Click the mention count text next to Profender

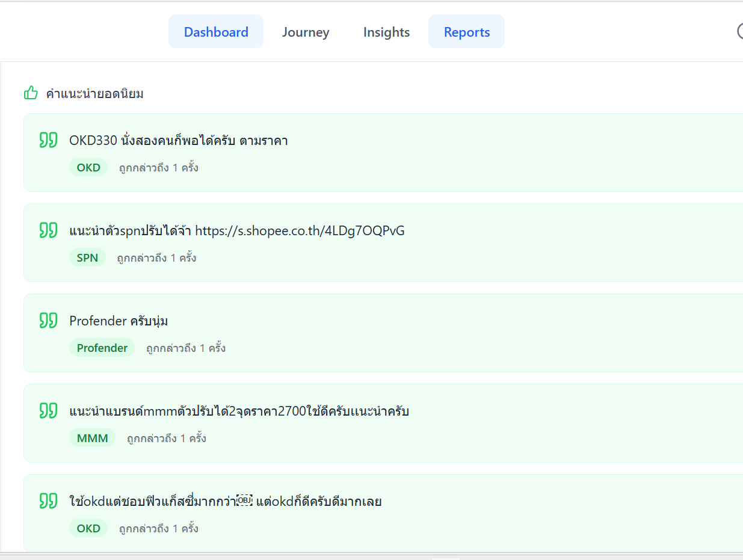coord(186,348)
